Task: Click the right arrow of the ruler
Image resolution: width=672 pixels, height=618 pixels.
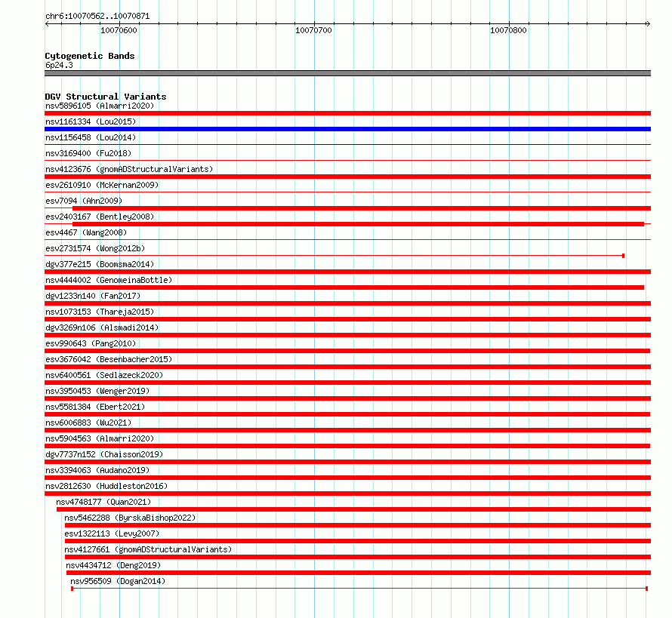Action: [x=648, y=24]
